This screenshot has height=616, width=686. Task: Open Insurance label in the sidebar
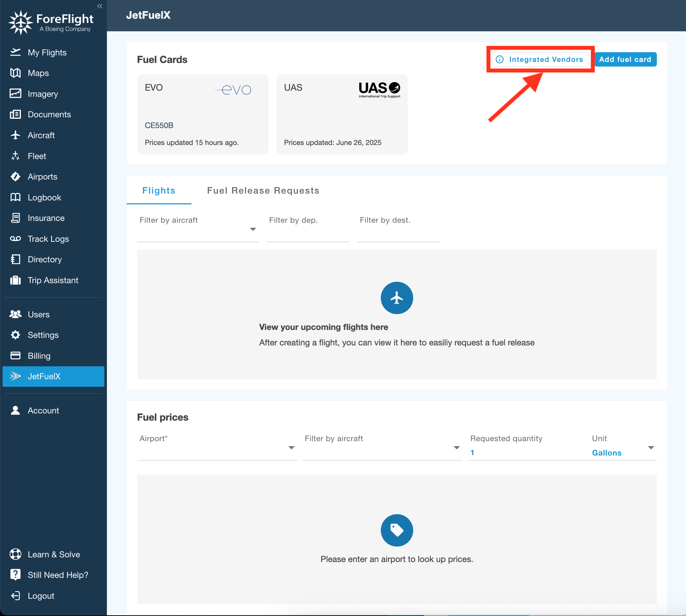click(x=46, y=218)
